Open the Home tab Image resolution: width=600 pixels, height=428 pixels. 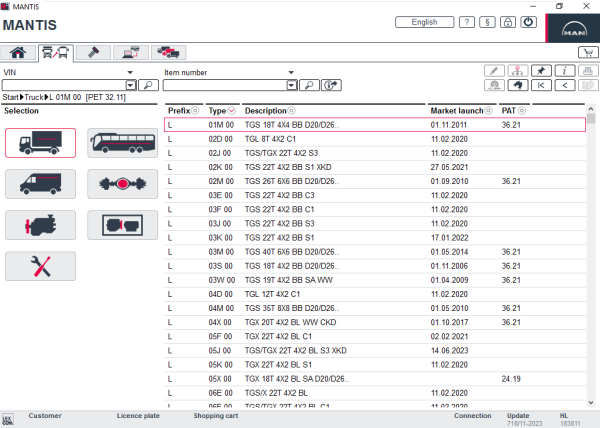coord(18,52)
